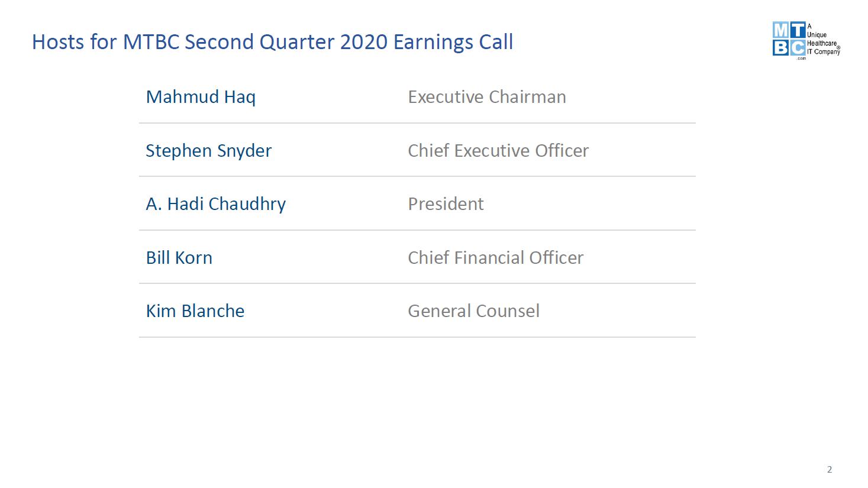Viewport: 868px width, 488px height.
Task: Click 'A Unique Healthcare IT Company' tagline
Action: tap(824, 39)
